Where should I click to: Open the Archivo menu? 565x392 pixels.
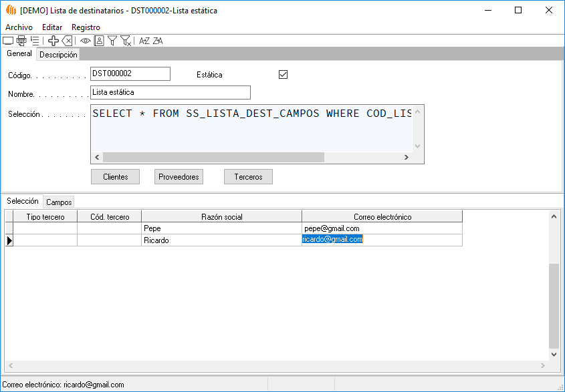19,27
